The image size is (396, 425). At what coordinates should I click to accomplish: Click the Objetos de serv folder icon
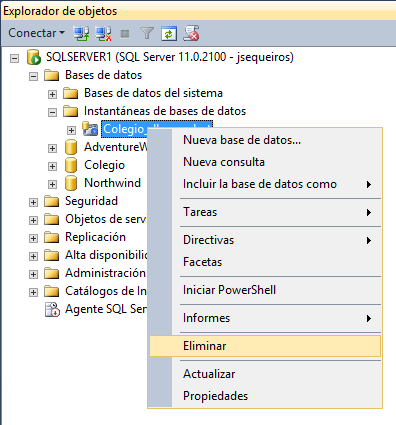tap(52, 219)
